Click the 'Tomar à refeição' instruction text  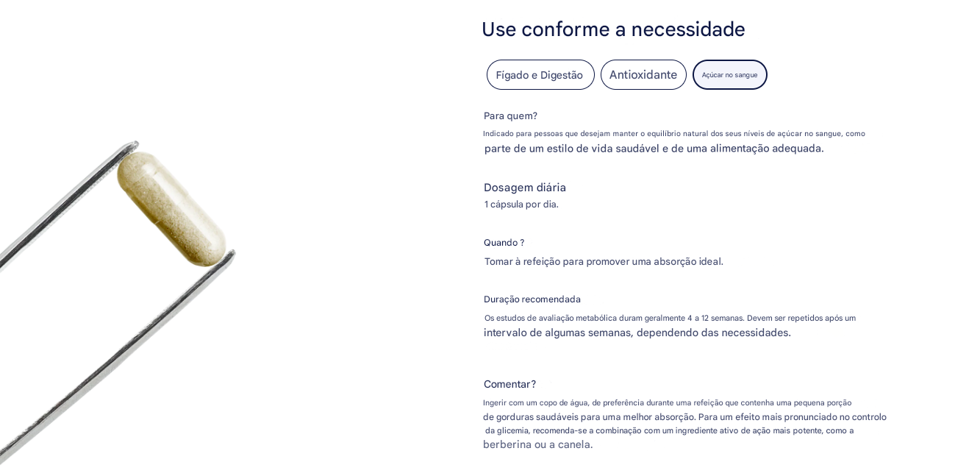point(604,261)
